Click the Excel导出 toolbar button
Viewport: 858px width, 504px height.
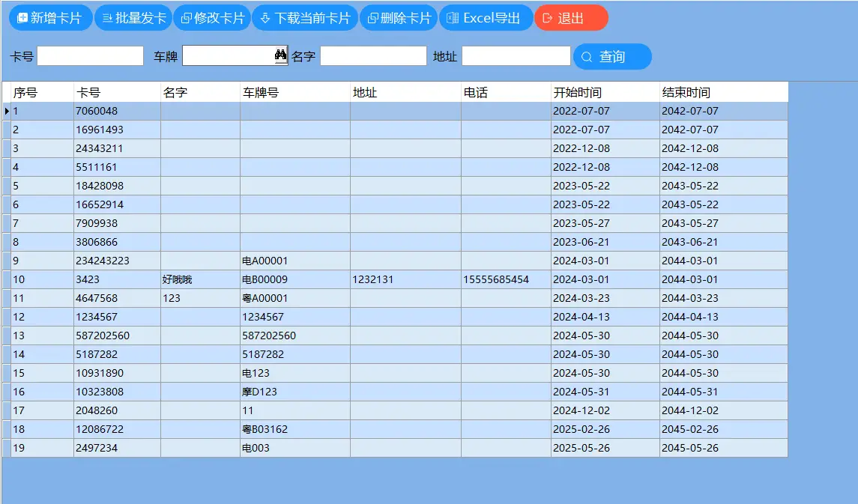tap(486, 17)
